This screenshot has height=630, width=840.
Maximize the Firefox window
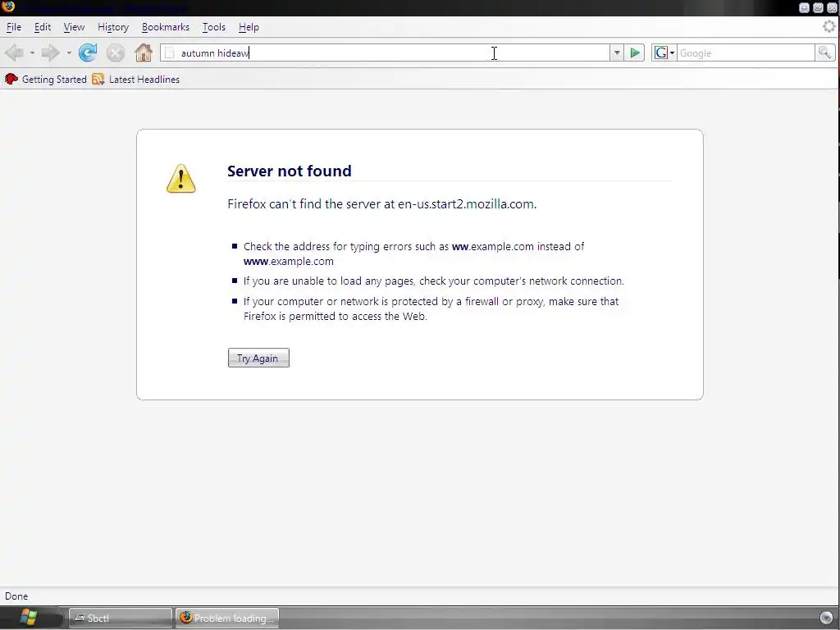818,7
